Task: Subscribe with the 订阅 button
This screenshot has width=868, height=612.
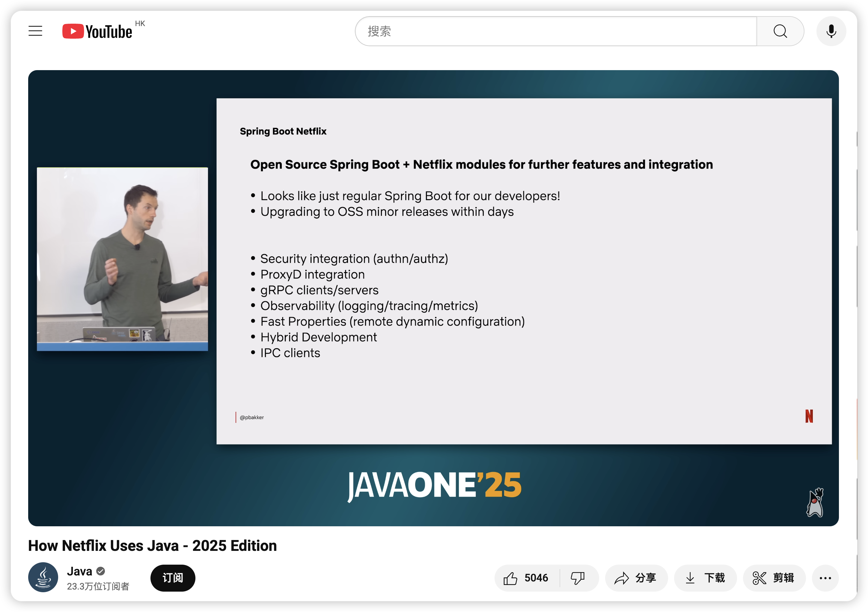Action: pos(173,578)
